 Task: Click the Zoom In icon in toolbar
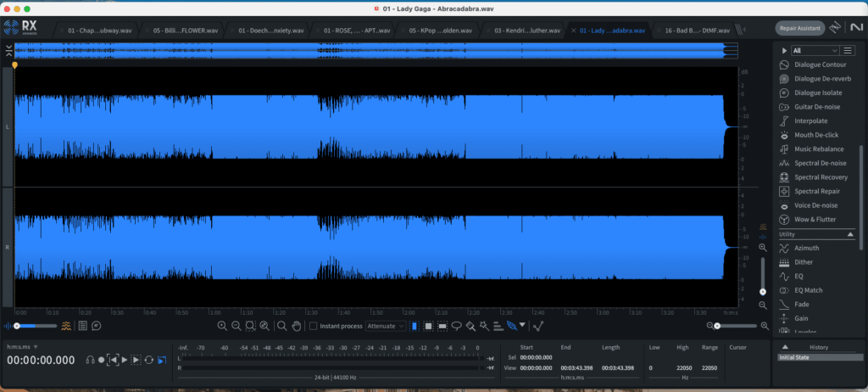(x=222, y=326)
